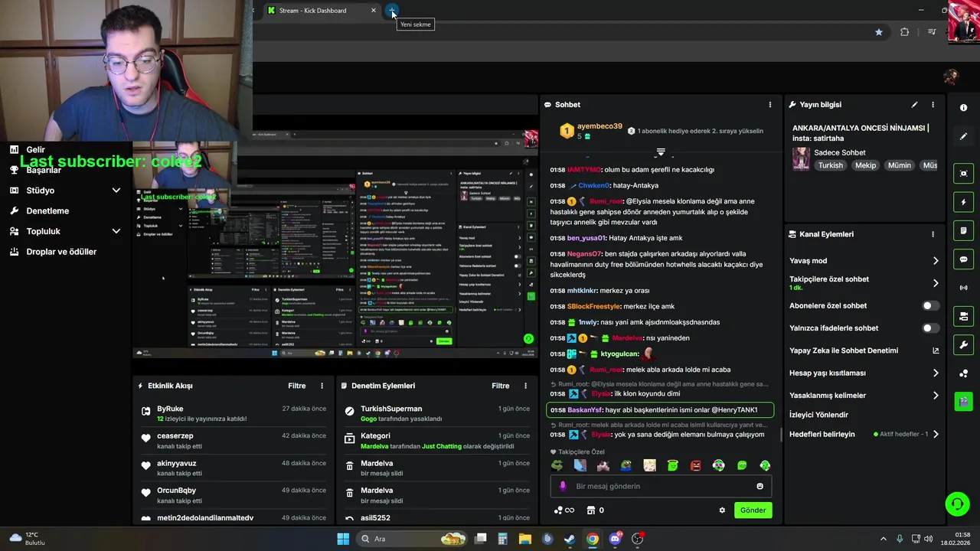Open Droplar ve ödüller in sidebar
Viewport: 980px width, 551px height.
pyautogui.click(x=61, y=252)
